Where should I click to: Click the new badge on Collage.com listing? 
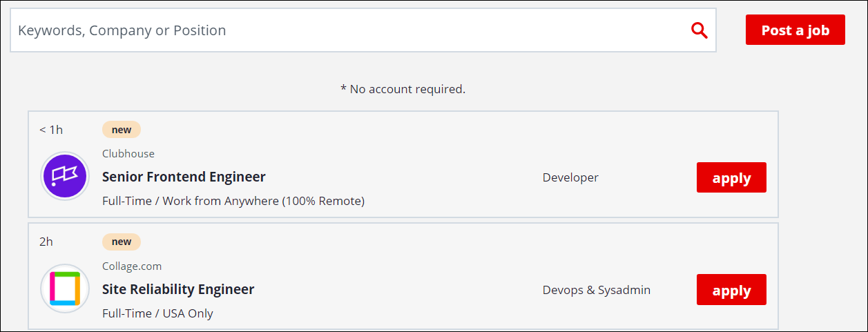(122, 242)
